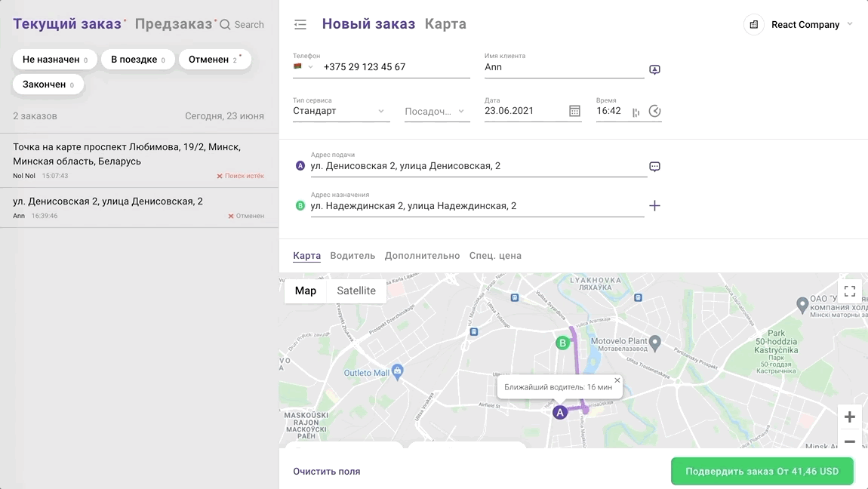Toggle the 'Не назначен' status filter
The width and height of the screenshot is (868, 489).
point(54,60)
